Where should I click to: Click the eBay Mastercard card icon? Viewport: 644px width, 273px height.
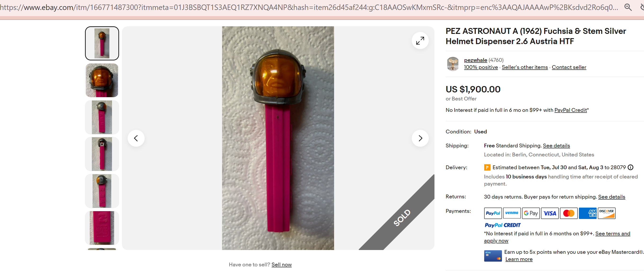pos(493,256)
